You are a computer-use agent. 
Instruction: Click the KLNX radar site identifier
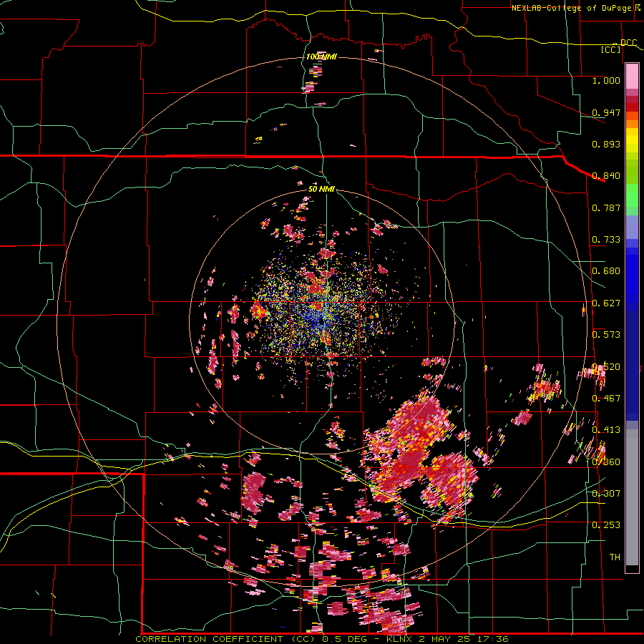click(401, 639)
